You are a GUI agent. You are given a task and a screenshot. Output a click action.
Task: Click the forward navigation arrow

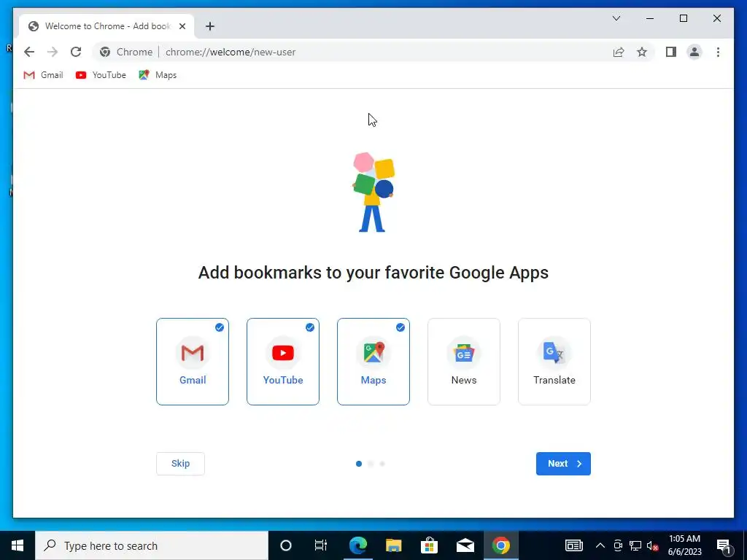53,52
